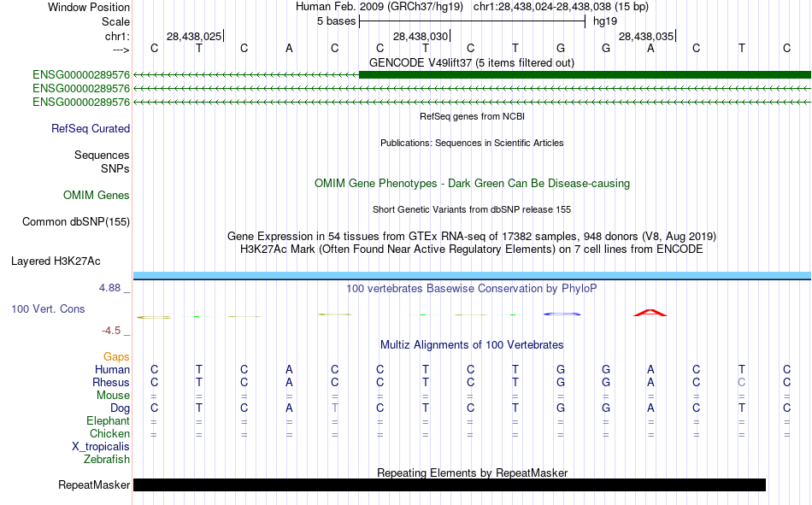The image size is (812, 505).
Task: Click the RepeatMasker track label
Action: tap(94, 485)
